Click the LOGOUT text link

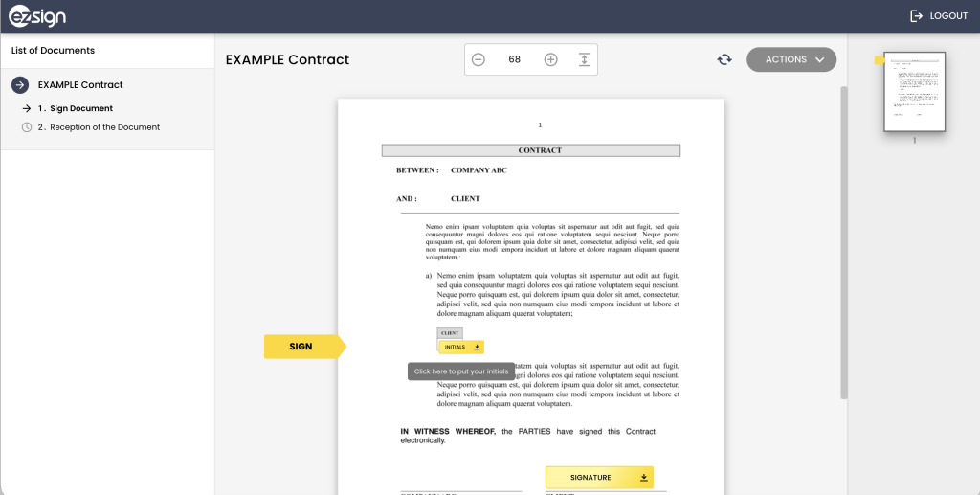[948, 16]
